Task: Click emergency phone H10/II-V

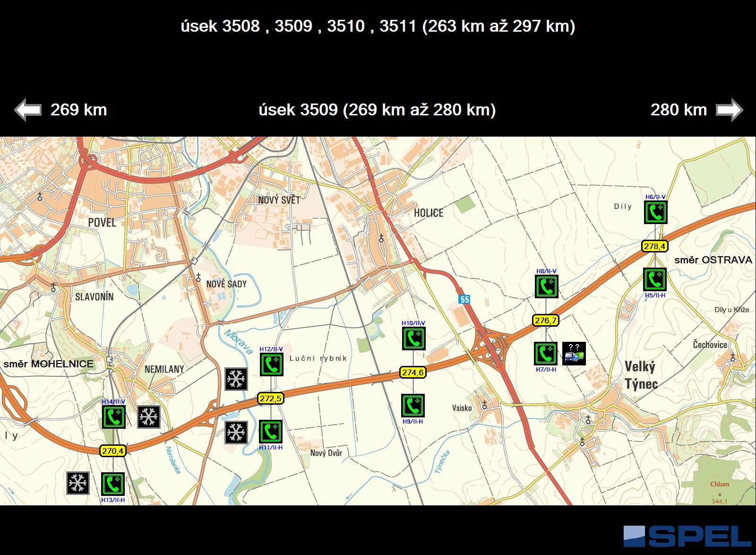Action: pyautogui.click(x=413, y=338)
